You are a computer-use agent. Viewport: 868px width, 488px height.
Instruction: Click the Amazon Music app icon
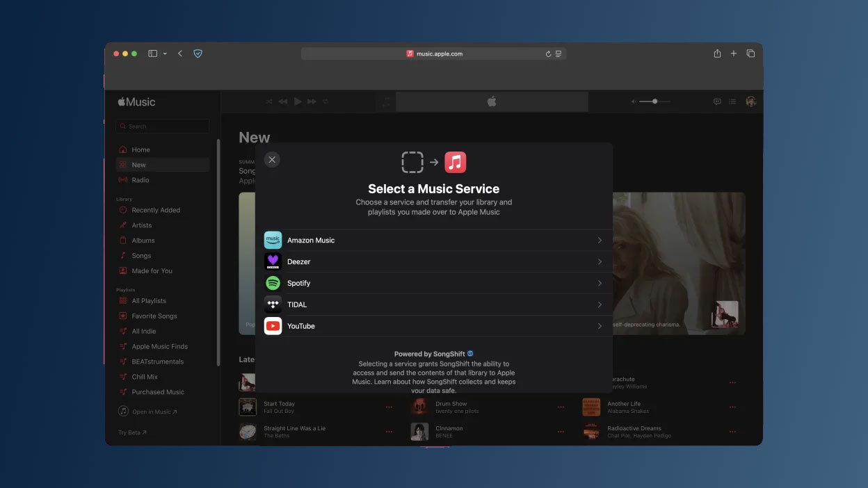pyautogui.click(x=273, y=240)
